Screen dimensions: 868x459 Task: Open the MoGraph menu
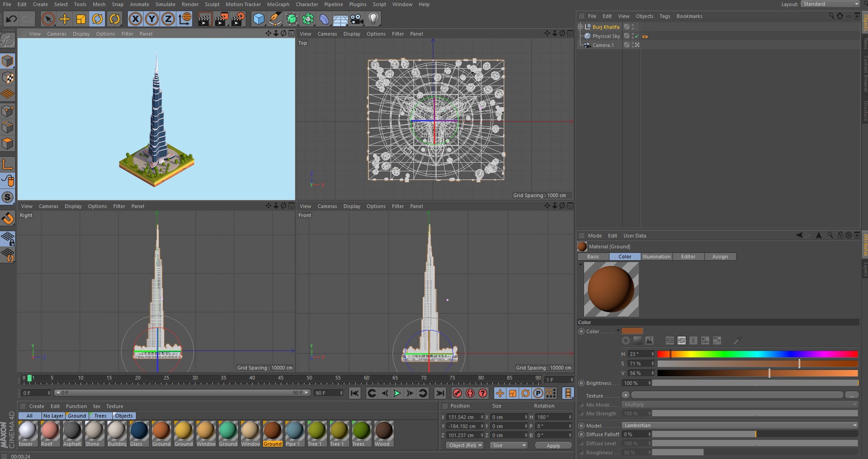click(278, 4)
